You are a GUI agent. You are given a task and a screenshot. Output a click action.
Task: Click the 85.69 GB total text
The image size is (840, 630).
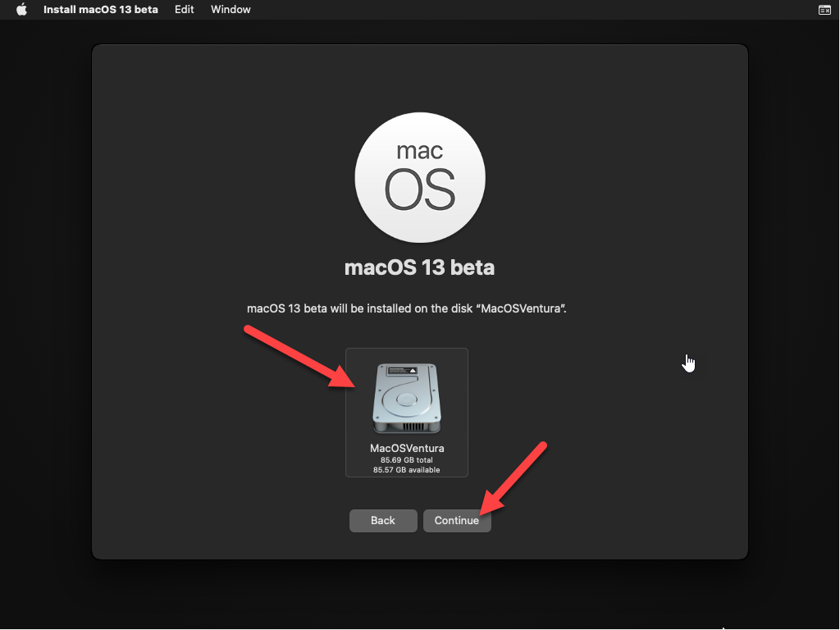click(407, 460)
